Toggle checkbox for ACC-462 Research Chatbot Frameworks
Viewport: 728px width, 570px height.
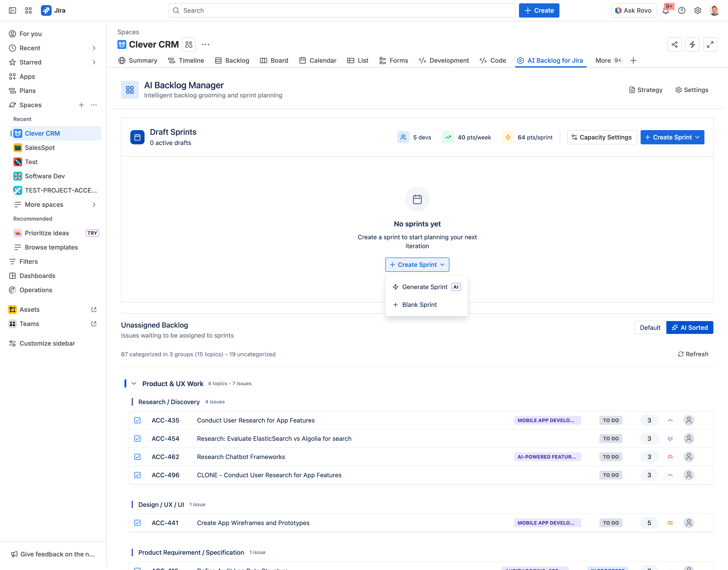[137, 457]
